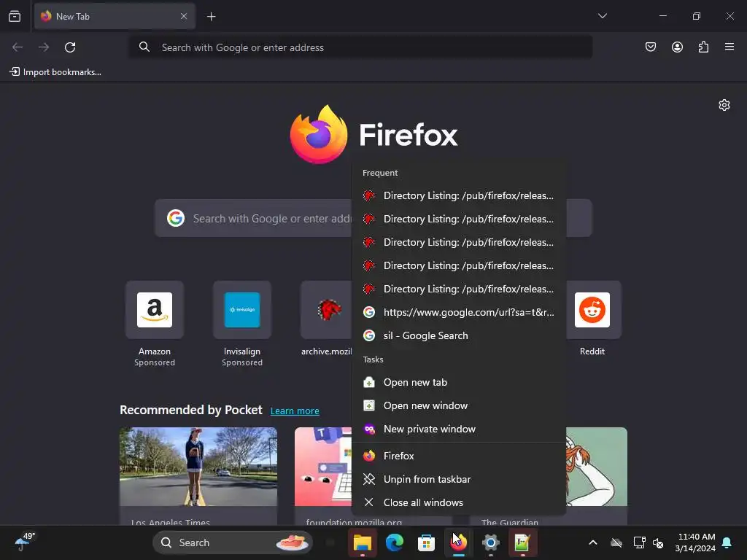The image size is (747, 560).
Task: Click the taskbar Search box
Action: tap(233, 542)
